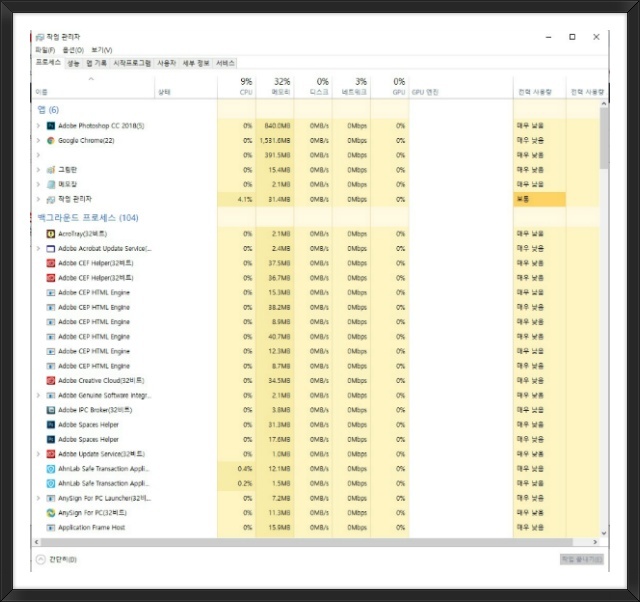The image size is (640, 602).
Task: Switch to the 시작프로그램 tab
Action: point(132,63)
